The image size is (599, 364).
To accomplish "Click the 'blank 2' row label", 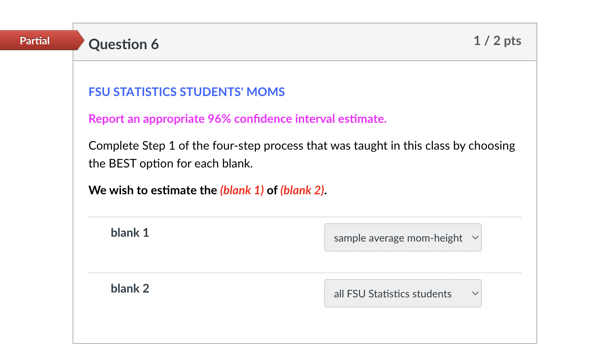I will click(130, 288).
